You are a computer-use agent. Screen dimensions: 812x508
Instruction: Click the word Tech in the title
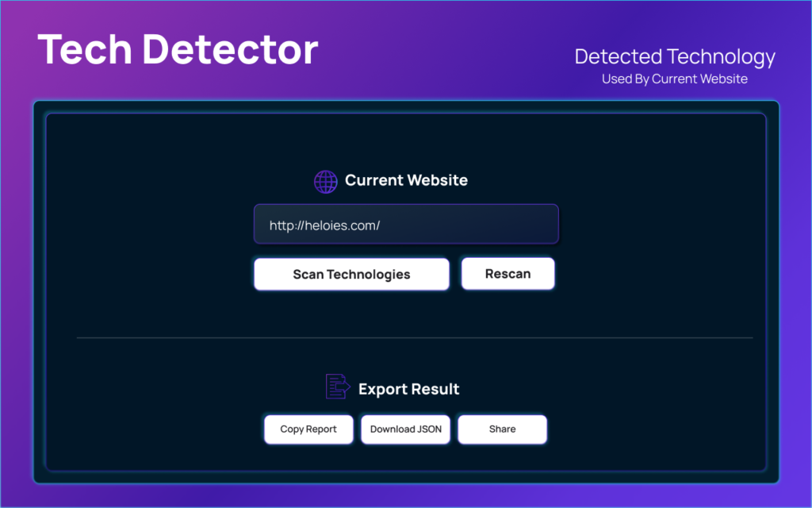click(x=84, y=49)
